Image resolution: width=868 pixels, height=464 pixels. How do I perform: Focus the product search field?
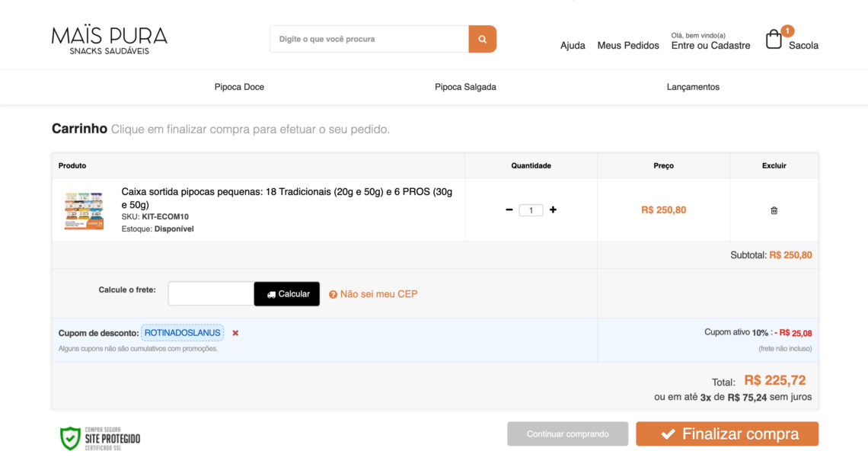pyautogui.click(x=369, y=39)
